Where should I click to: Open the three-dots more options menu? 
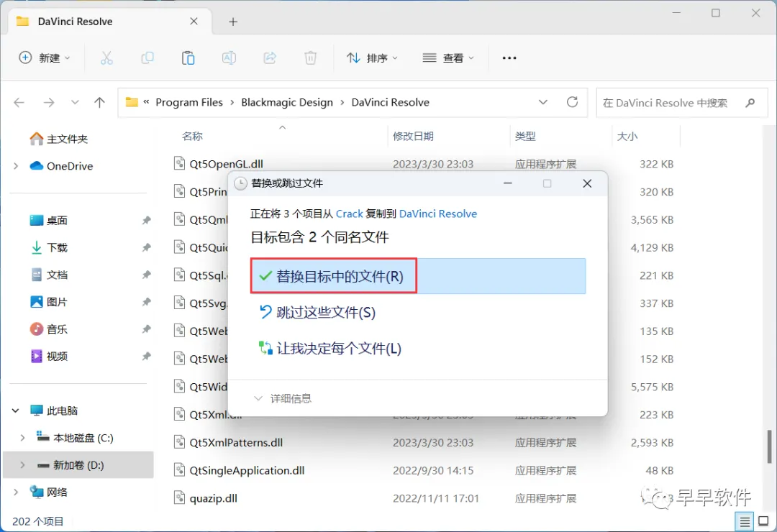click(x=509, y=58)
